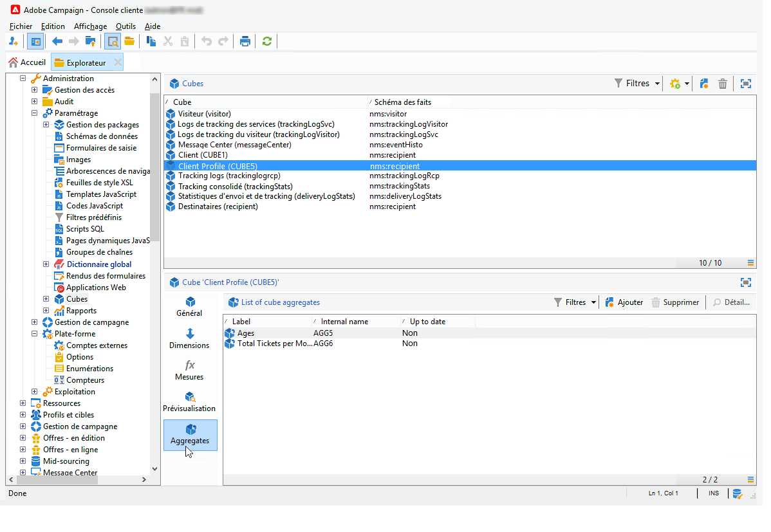This screenshot has height=532, width=771.
Task: Open the Fichier menu
Action: tap(21, 26)
